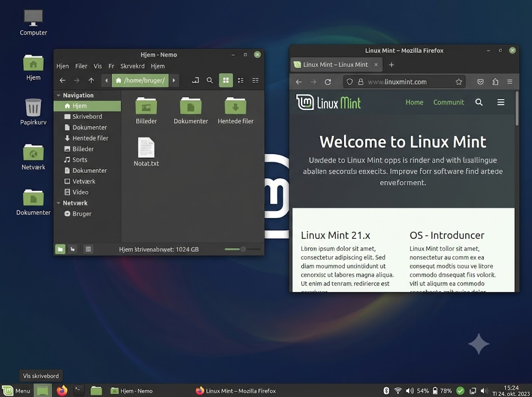Hide sidebar button in Nemo status bar
Viewport: 532px width, 397px height.
point(88,250)
